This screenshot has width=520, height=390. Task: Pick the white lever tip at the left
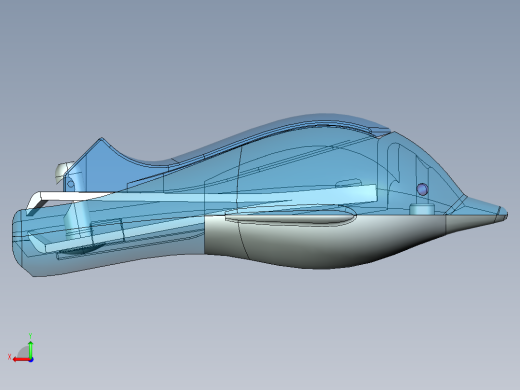pyautogui.click(x=35, y=199)
